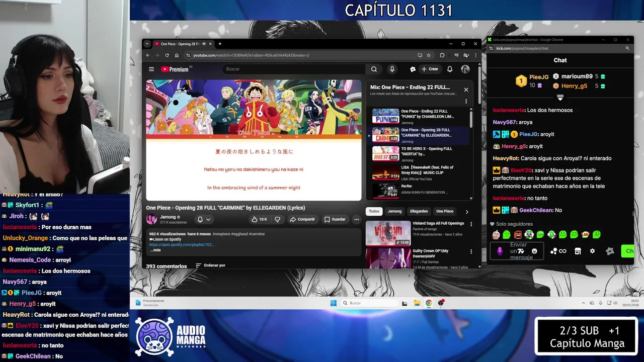Dislike the video with thumbs down
Screen dimensions: 644x362
(277, 219)
